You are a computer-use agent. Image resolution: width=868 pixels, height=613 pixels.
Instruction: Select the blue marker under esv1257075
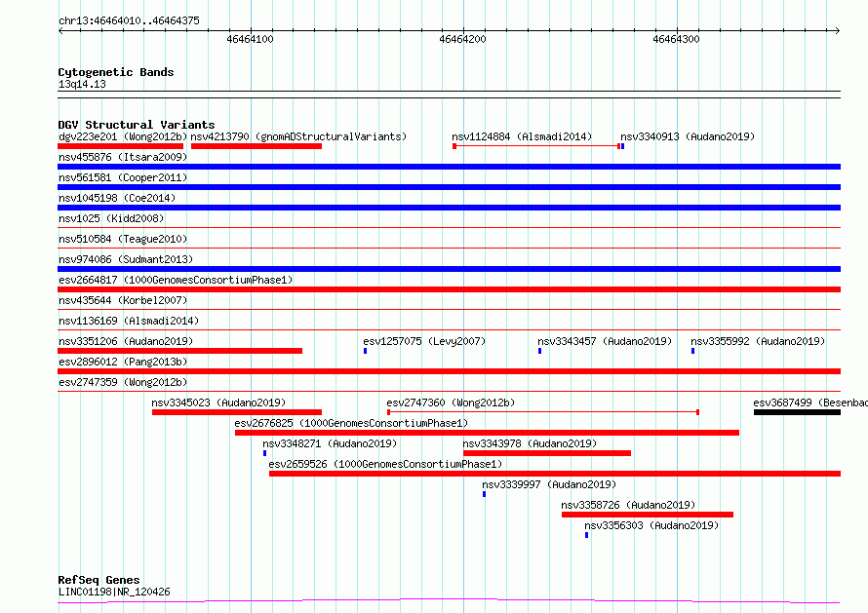pos(366,351)
